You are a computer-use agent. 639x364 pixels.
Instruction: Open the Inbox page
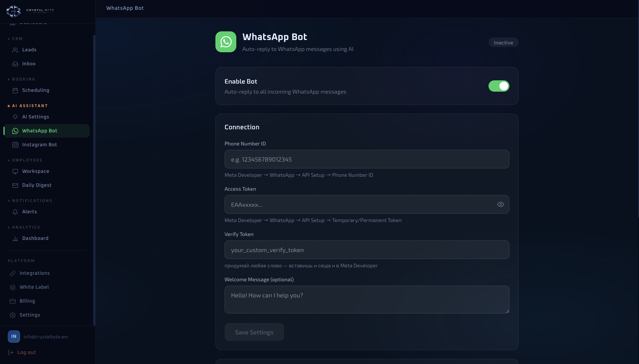tap(47, 64)
